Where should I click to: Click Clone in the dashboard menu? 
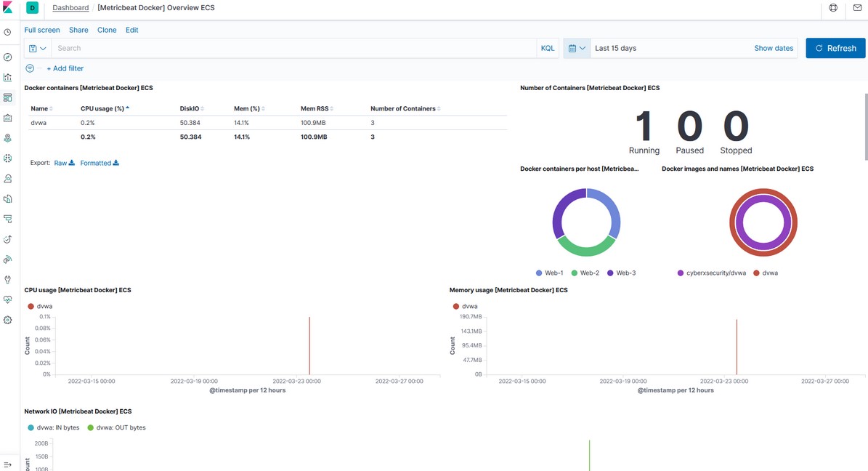(x=107, y=30)
